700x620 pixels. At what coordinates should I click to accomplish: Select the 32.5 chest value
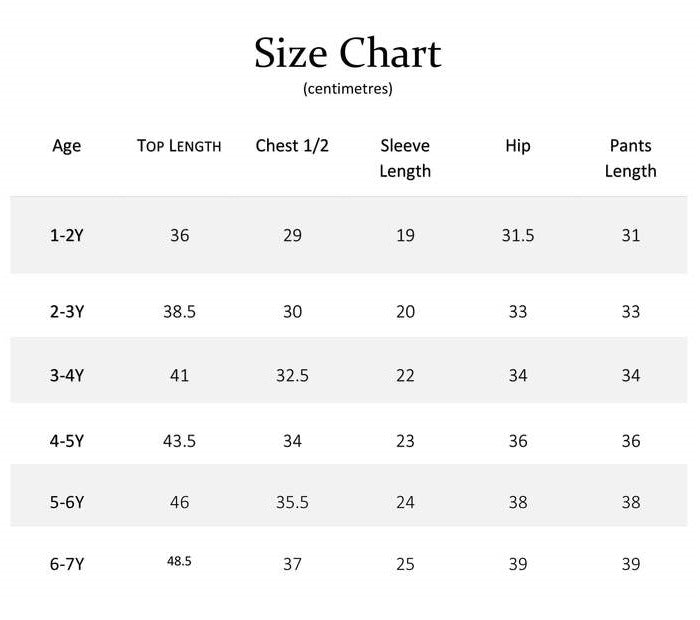coord(292,376)
